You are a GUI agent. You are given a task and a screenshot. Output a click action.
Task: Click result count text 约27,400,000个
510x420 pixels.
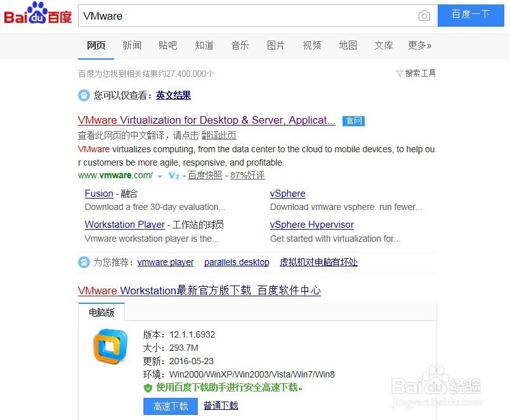186,74
